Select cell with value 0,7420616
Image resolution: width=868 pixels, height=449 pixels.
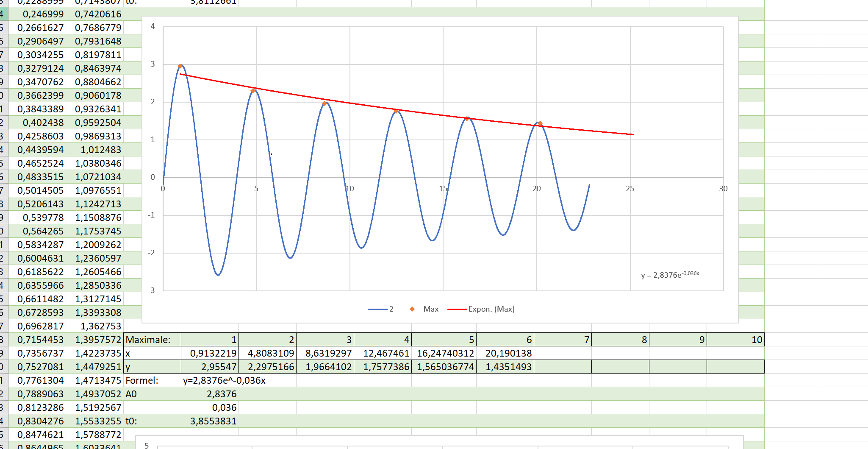click(x=94, y=14)
